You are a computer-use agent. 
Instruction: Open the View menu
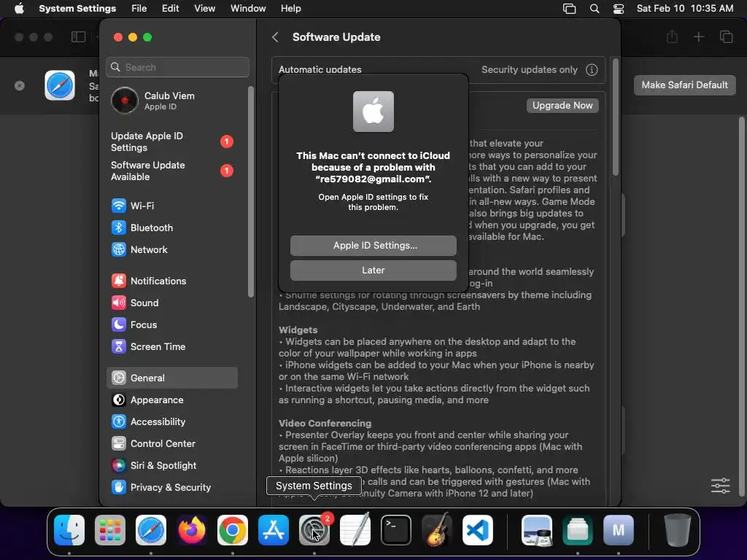click(204, 9)
